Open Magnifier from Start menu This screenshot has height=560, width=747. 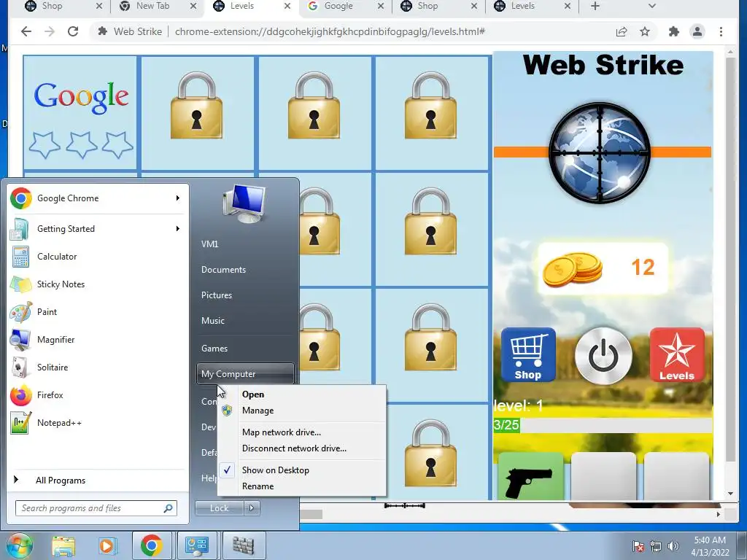[98, 340]
